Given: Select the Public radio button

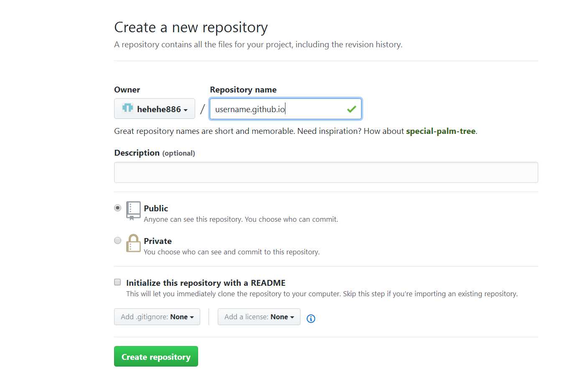Looking at the screenshot, I should click(118, 208).
